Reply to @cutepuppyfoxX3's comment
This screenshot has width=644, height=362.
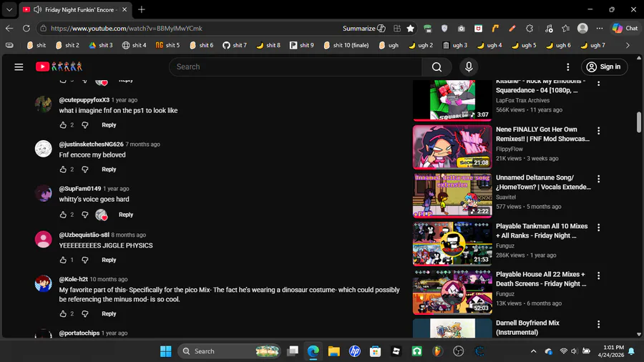click(x=109, y=124)
